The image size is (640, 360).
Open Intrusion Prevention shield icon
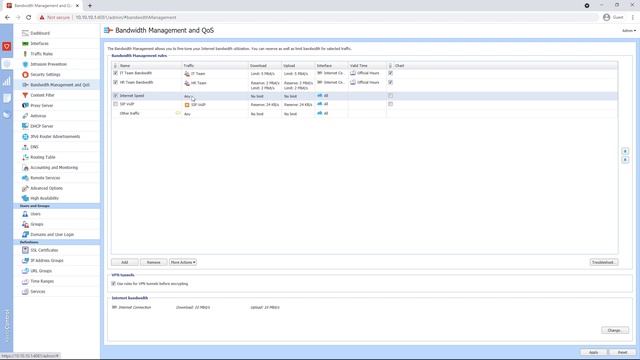[x=25, y=64]
